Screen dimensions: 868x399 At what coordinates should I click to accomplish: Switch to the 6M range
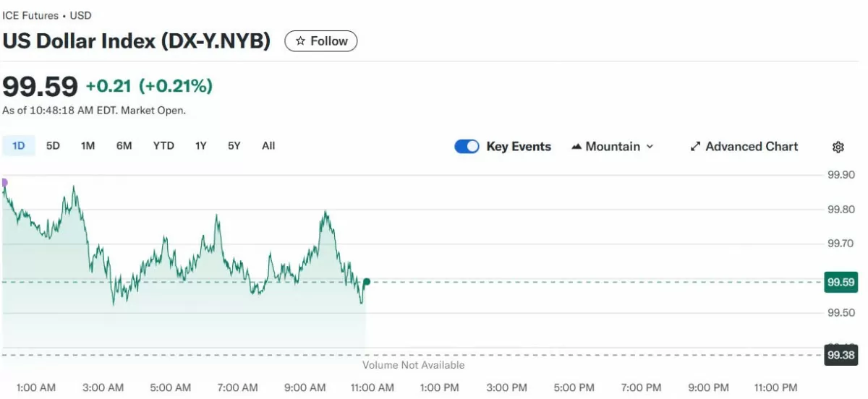pyautogui.click(x=124, y=146)
